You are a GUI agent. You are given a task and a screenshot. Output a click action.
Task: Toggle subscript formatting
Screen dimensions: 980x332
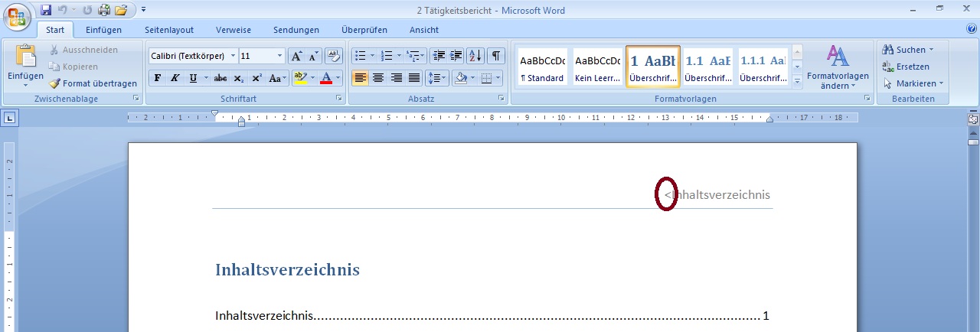coord(239,78)
